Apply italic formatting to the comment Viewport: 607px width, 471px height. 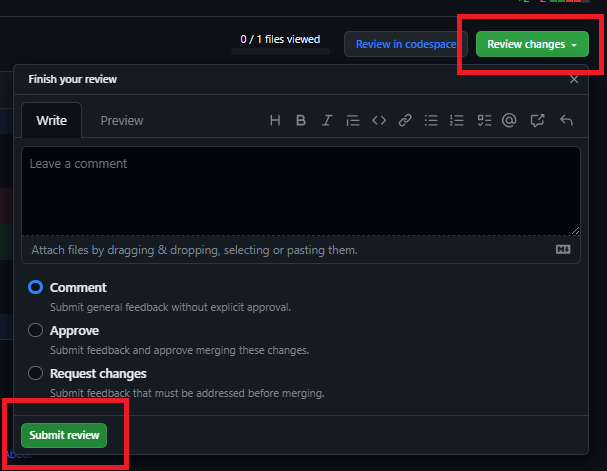[x=326, y=121]
